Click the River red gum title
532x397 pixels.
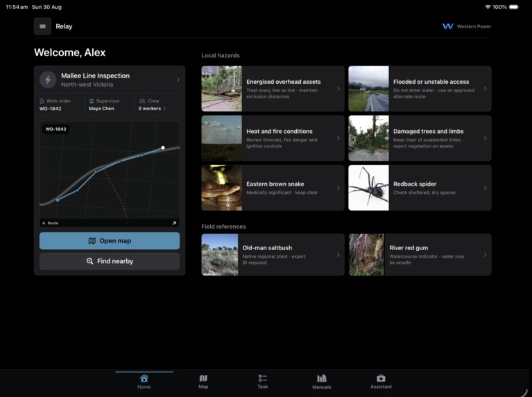(x=409, y=248)
